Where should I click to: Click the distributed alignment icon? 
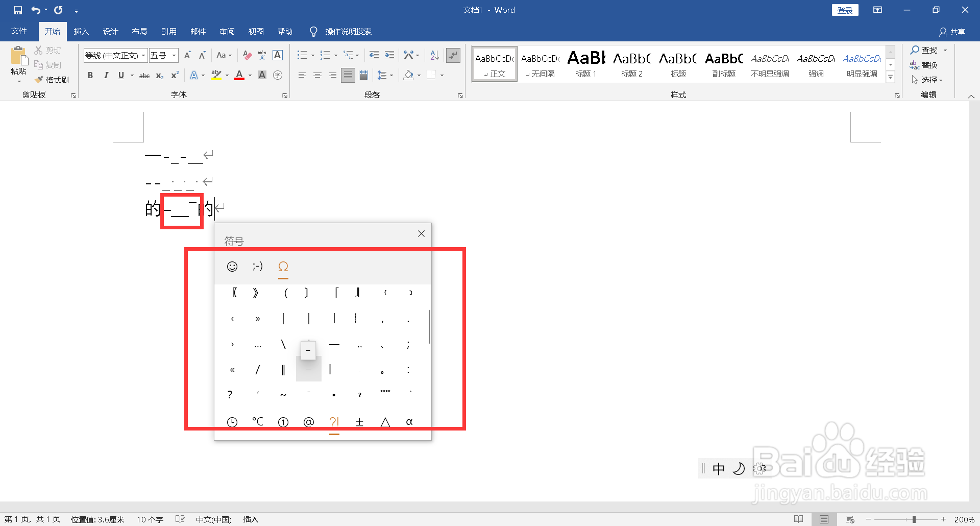363,76
